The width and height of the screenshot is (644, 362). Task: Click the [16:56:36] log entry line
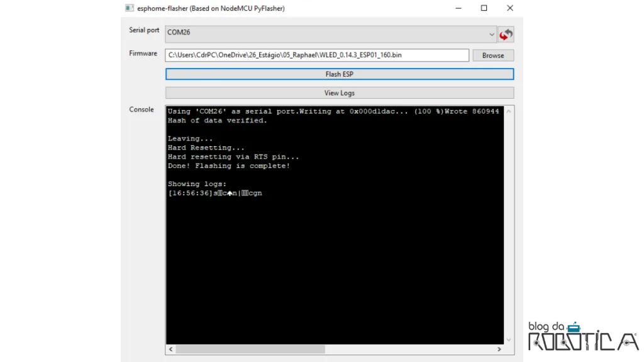(x=215, y=193)
